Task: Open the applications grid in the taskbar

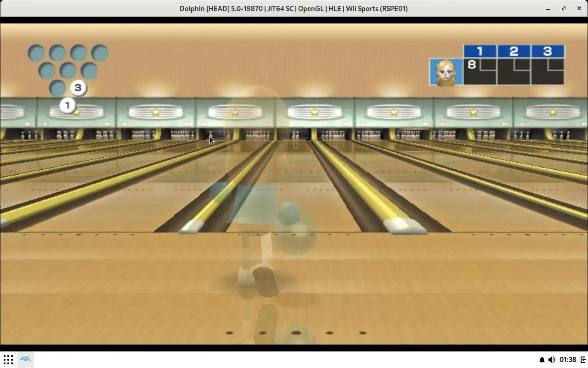Action: pyautogui.click(x=8, y=360)
